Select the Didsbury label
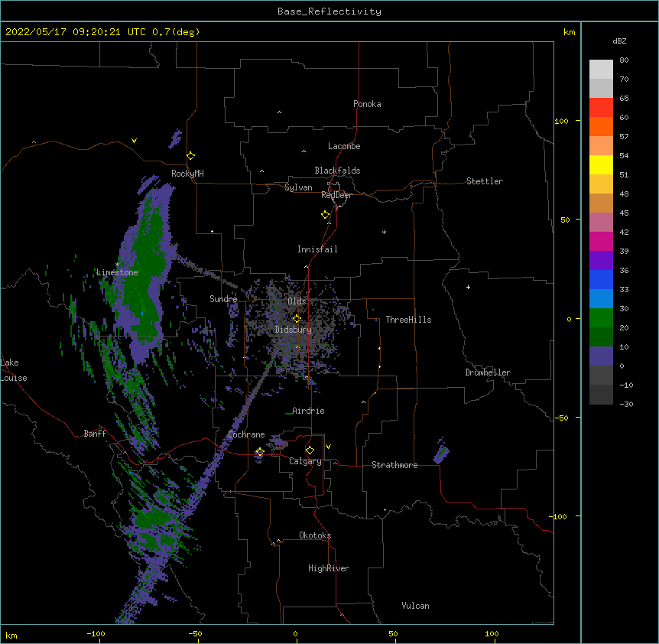The image size is (659, 644). (x=294, y=330)
